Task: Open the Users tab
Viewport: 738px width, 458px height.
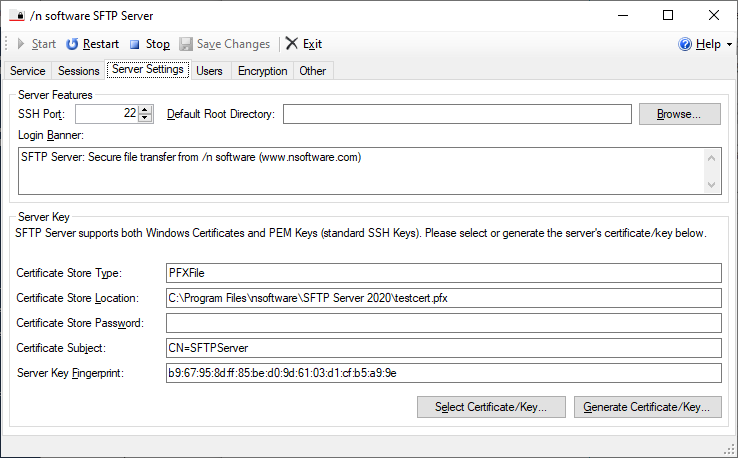Action: point(209,71)
